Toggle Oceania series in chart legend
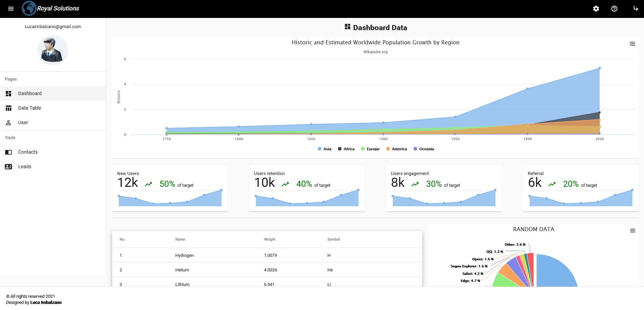The image size is (644, 310). pyautogui.click(x=424, y=149)
